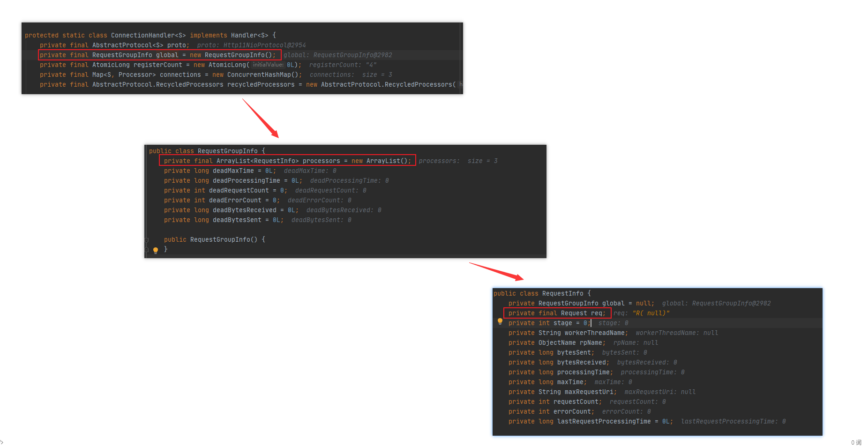Click the debug value 'proto: Http11NioProtocol@2954'
This screenshot has width=868, height=446.
point(252,45)
